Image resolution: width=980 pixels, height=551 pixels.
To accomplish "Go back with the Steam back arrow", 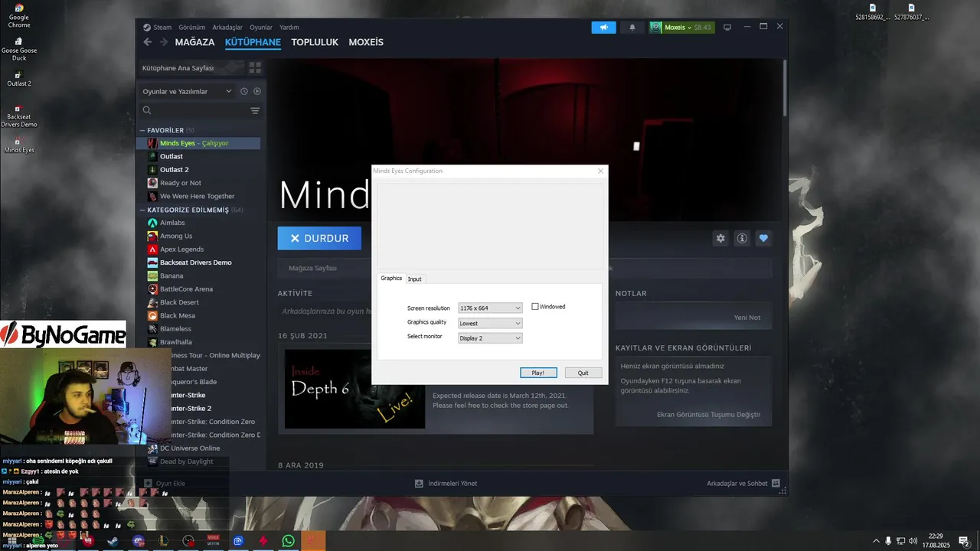I will pyautogui.click(x=148, y=42).
